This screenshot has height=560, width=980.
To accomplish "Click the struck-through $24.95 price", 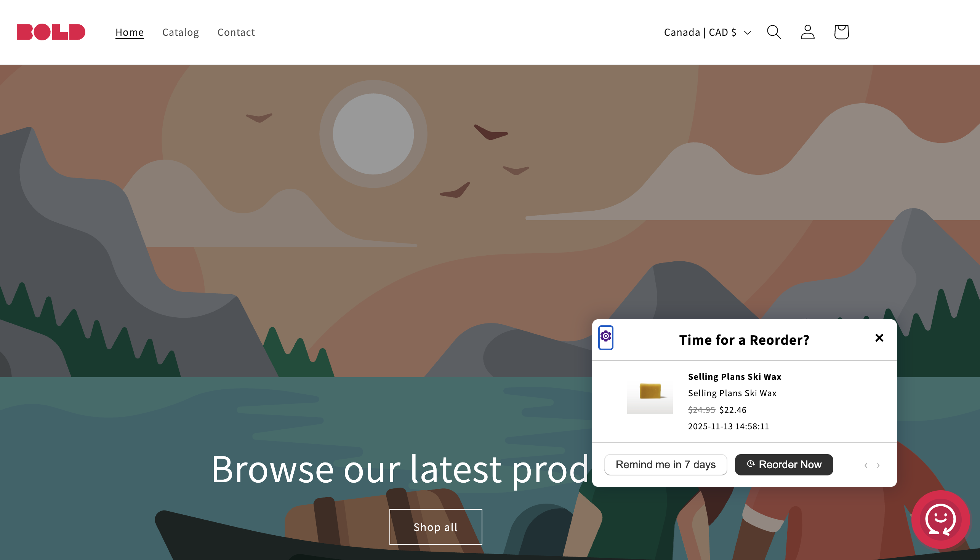I will 701,410.
